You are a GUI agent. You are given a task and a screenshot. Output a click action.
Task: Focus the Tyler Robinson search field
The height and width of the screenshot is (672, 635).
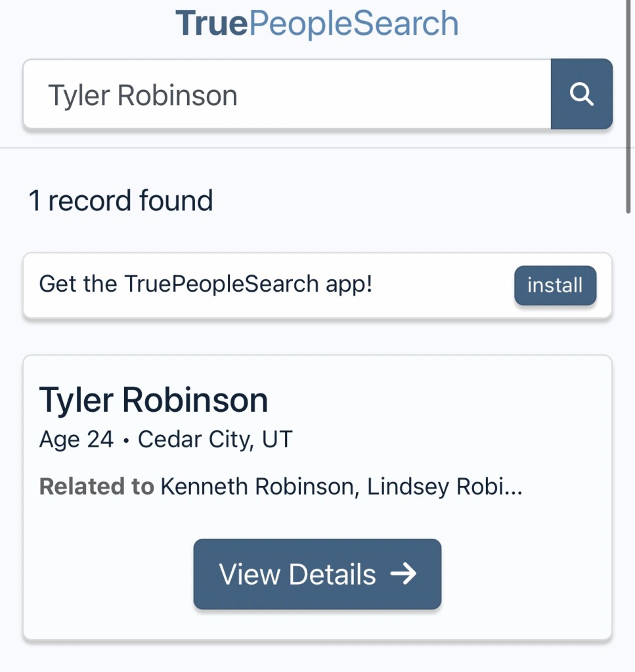(286, 95)
